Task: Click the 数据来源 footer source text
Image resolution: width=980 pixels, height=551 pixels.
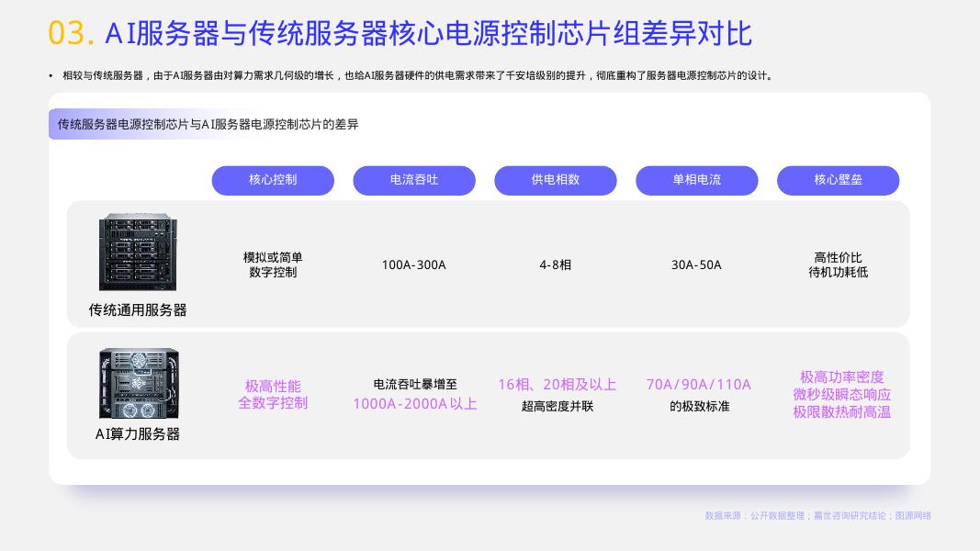Action: click(817, 515)
